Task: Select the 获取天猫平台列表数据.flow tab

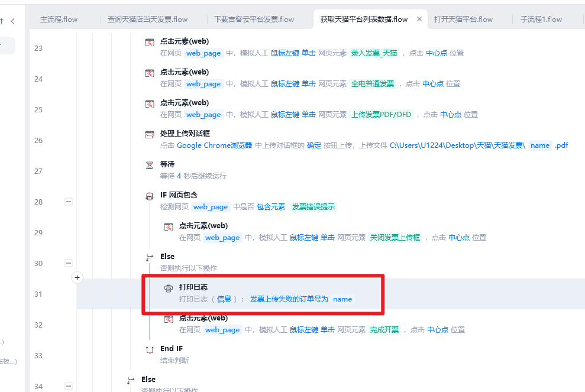Action: coord(364,20)
